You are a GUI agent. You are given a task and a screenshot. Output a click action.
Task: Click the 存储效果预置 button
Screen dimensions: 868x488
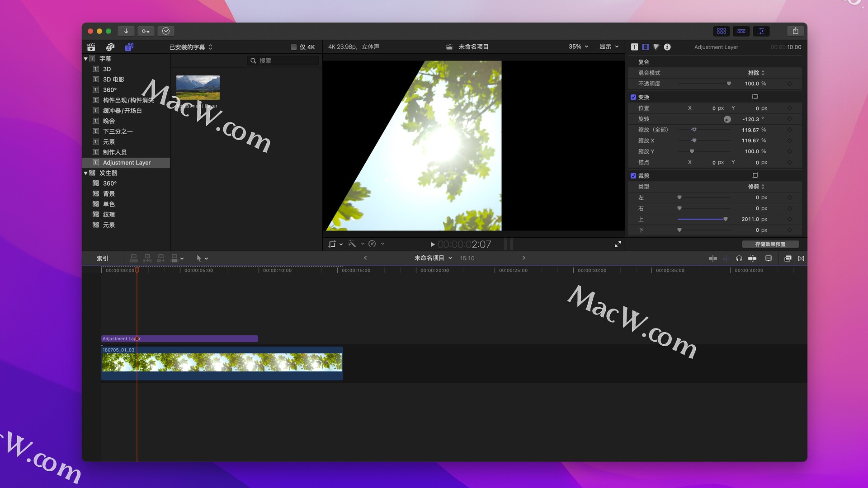pyautogui.click(x=770, y=244)
